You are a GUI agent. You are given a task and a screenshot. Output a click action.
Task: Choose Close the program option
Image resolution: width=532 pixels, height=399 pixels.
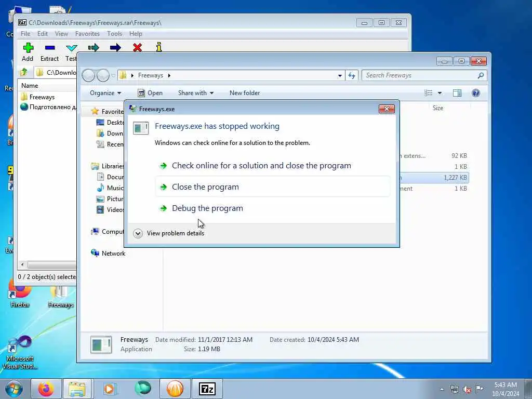(272, 187)
